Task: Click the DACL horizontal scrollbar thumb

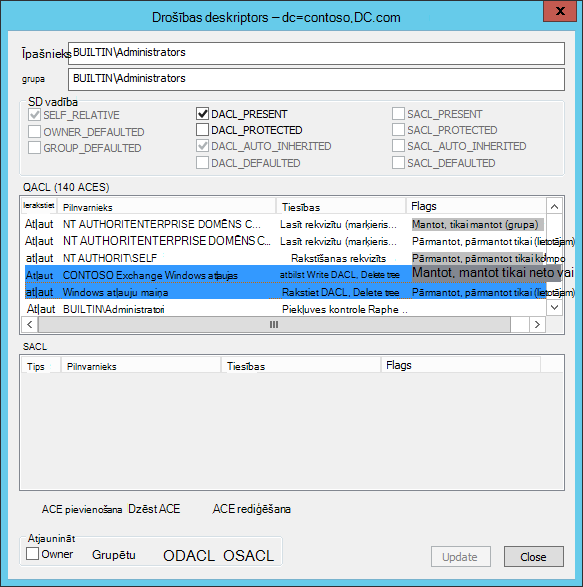Action: pos(274,324)
